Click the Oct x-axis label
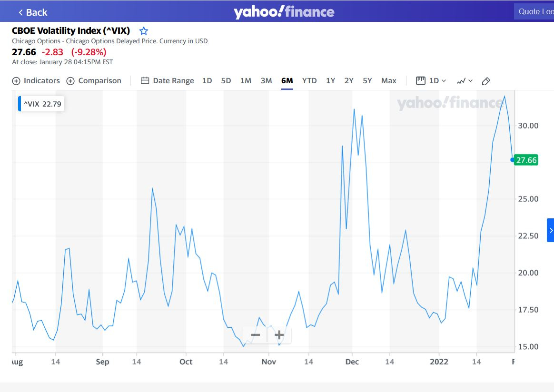This screenshot has height=392, width=554. tap(186, 362)
